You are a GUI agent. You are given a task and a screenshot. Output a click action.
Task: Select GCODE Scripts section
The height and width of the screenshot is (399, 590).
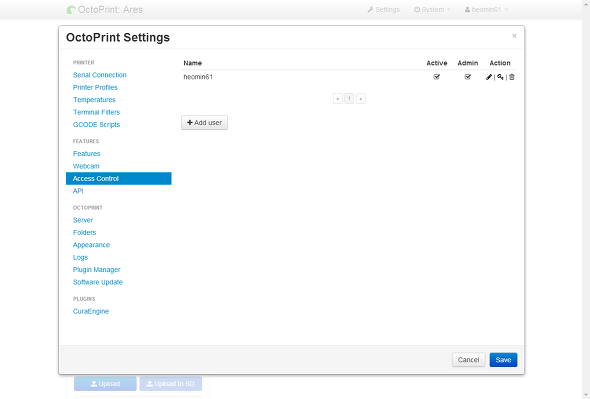coord(96,125)
